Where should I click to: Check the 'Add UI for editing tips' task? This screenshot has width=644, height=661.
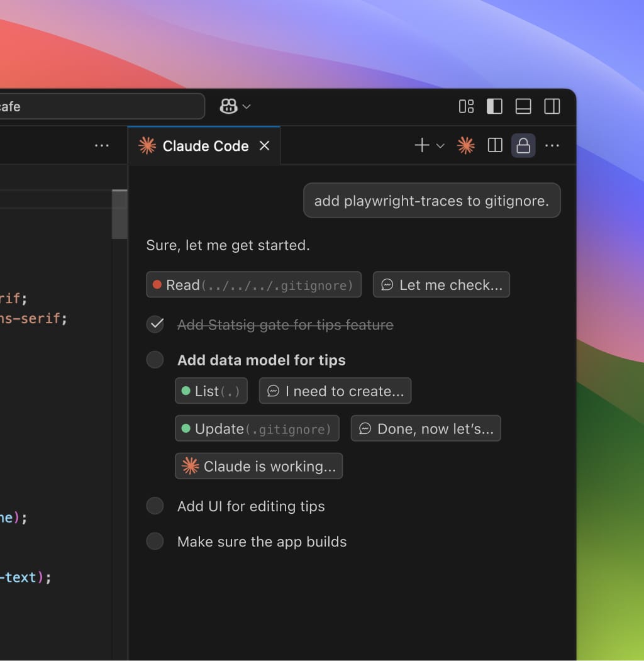click(155, 506)
